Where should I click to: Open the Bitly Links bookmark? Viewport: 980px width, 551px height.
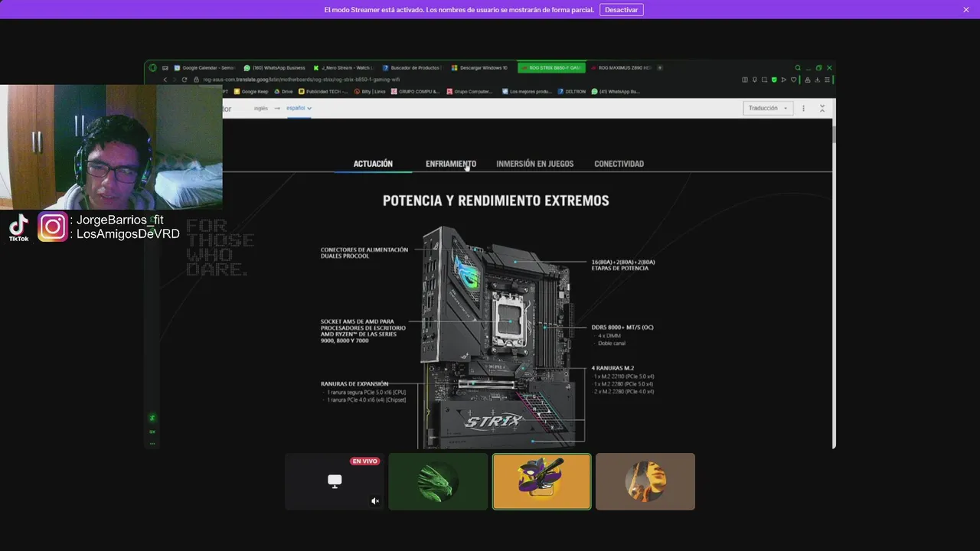click(x=371, y=91)
